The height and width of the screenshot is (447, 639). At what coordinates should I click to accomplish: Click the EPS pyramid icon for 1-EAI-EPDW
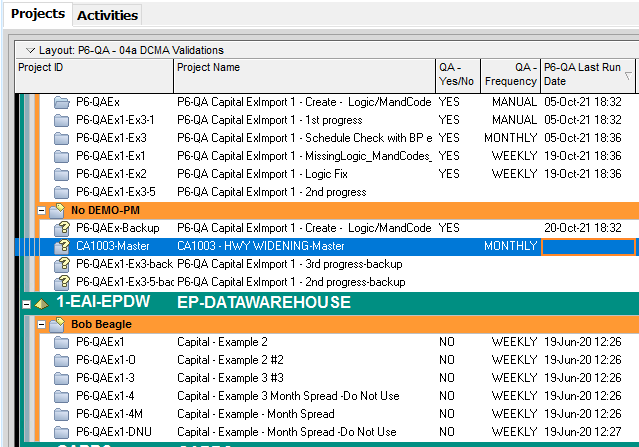click(41, 304)
